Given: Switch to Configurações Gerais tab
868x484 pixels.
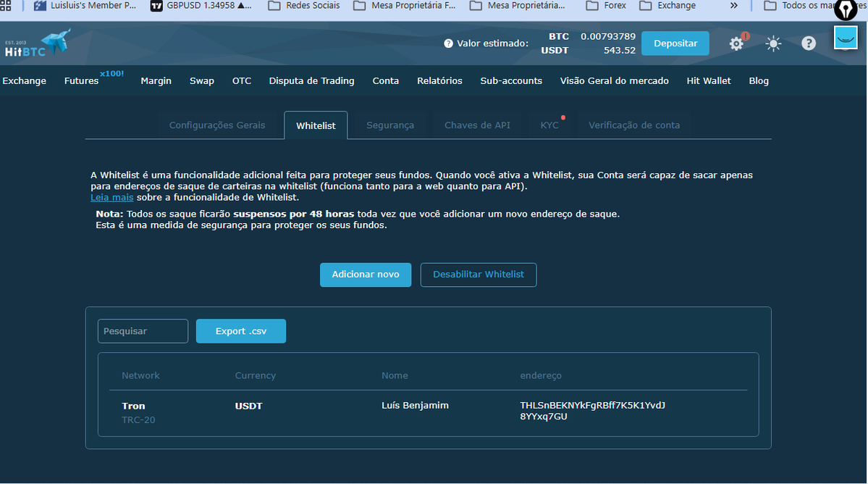Looking at the screenshot, I should pos(217,125).
